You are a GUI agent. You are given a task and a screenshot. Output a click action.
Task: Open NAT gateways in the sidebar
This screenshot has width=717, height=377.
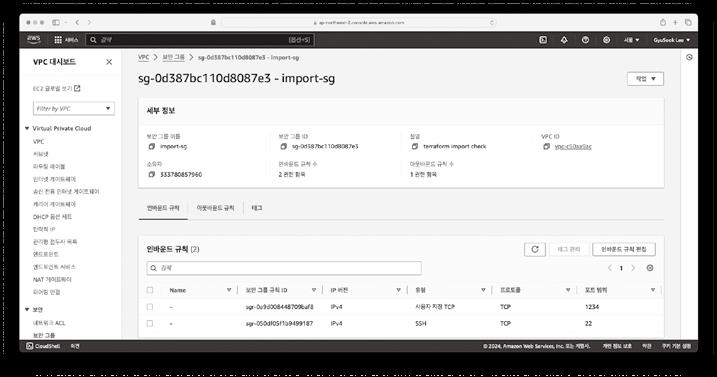point(52,279)
